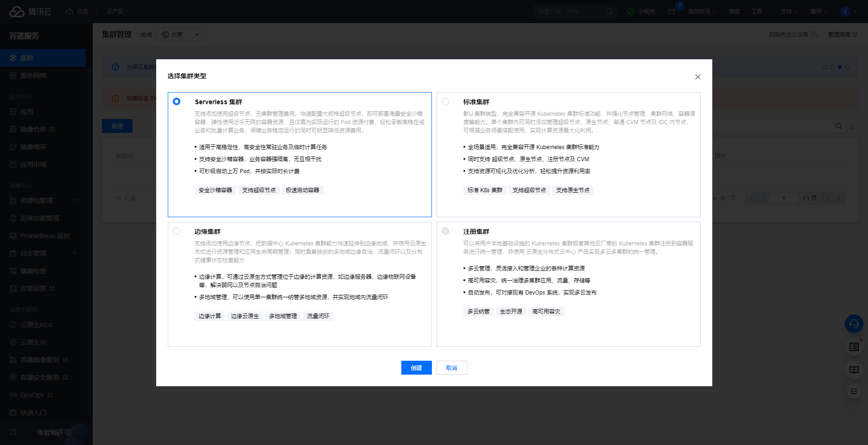Select 集群 in the sidebar
Image resolution: width=868 pixels, height=445 pixels.
43,58
